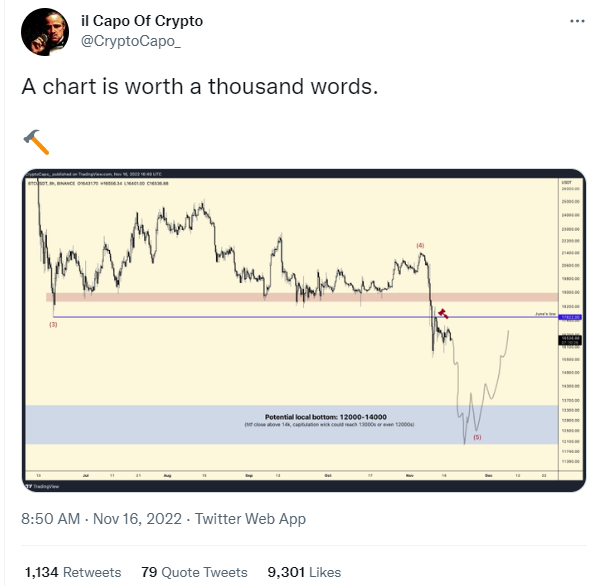596x586 pixels.
Task: Open the three-dot more options menu
Action: click(x=577, y=21)
